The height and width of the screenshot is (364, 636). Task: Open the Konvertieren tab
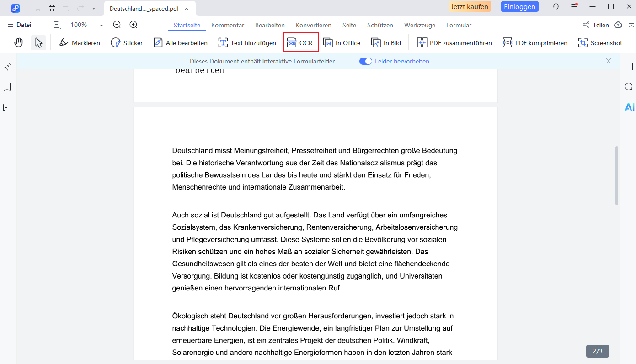pyautogui.click(x=313, y=25)
